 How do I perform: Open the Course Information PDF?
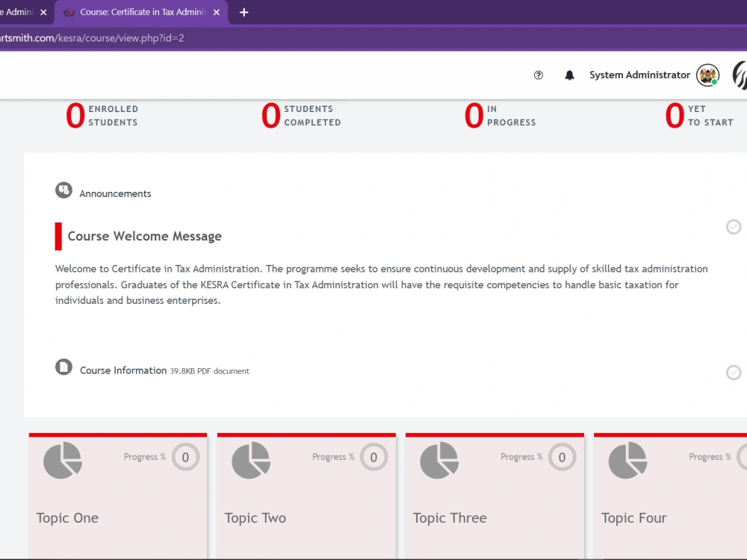point(123,370)
